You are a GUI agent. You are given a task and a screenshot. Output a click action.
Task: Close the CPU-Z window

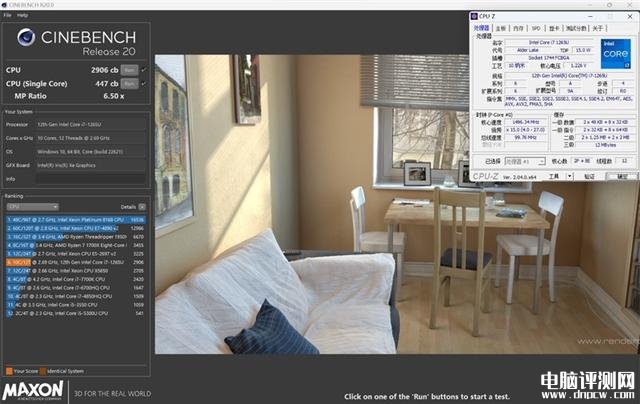pos(629,16)
